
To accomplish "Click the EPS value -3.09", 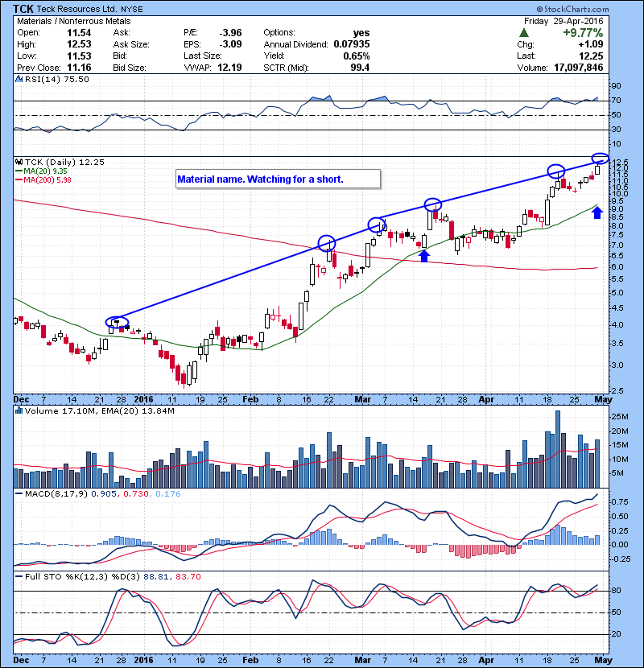I will [x=230, y=44].
